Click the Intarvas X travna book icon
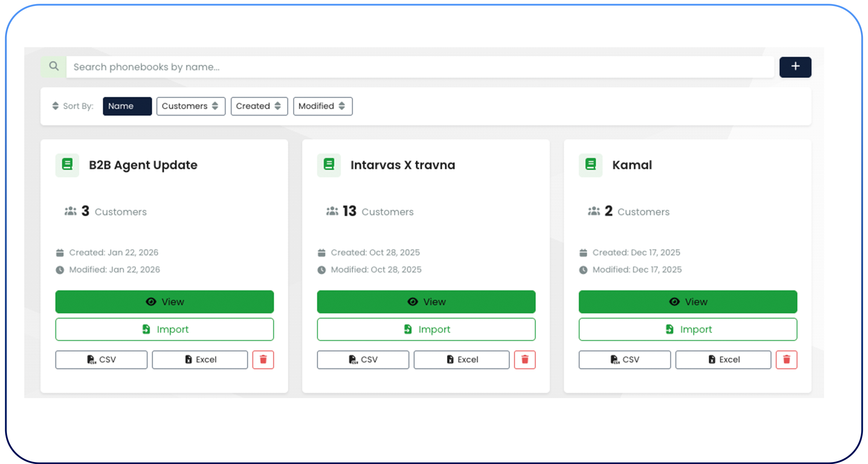The height and width of the screenshot is (464, 868). click(328, 165)
